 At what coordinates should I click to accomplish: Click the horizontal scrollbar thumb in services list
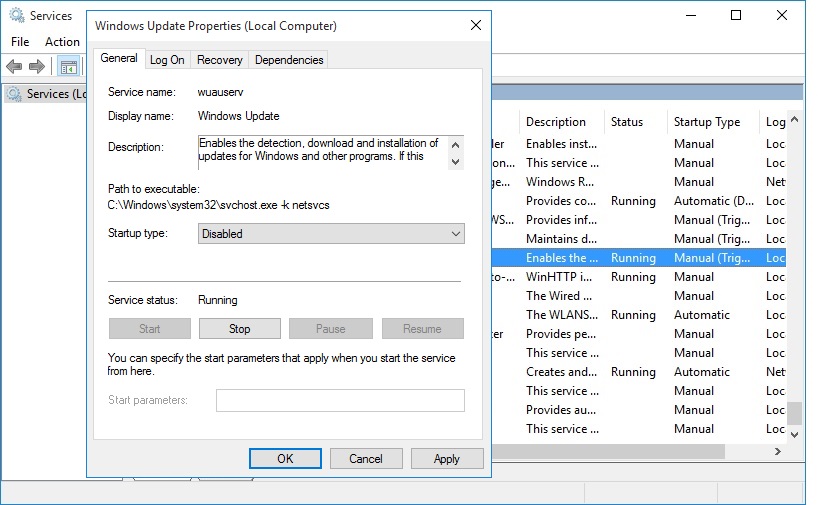coord(608,451)
